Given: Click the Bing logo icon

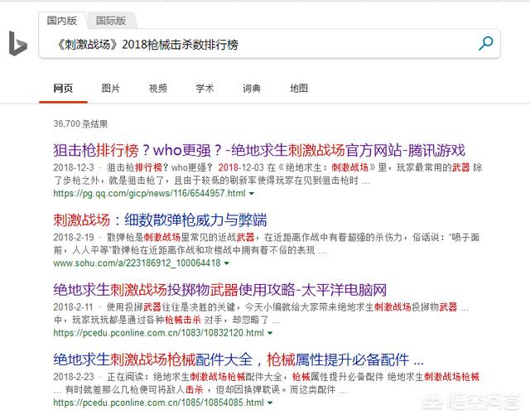Looking at the screenshot, I should [18, 44].
